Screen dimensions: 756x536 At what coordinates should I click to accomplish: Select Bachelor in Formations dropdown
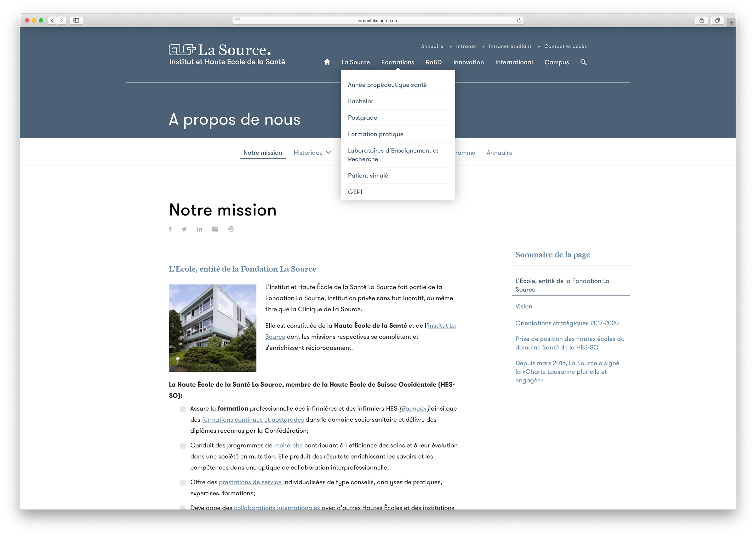click(x=361, y=101)
